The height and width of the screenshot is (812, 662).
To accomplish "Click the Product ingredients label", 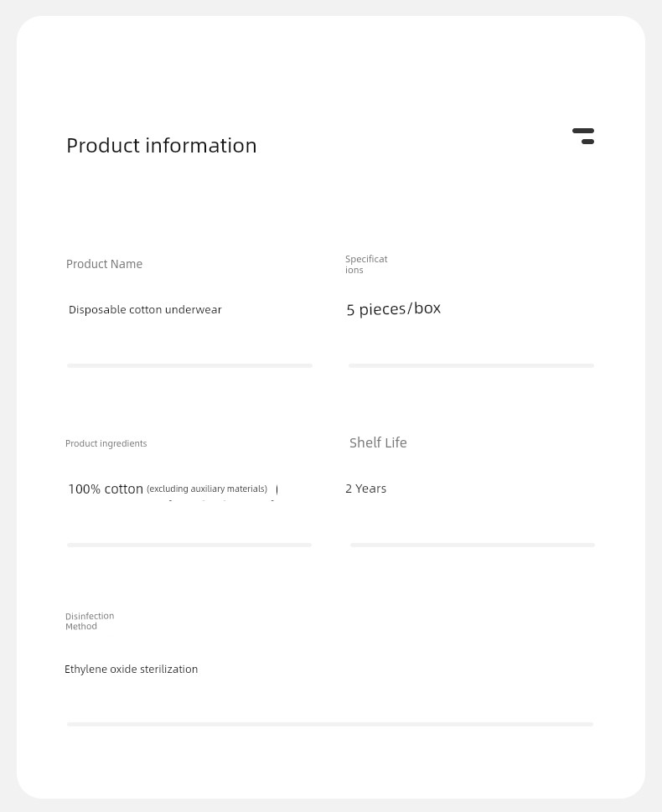I will [106, 443].
